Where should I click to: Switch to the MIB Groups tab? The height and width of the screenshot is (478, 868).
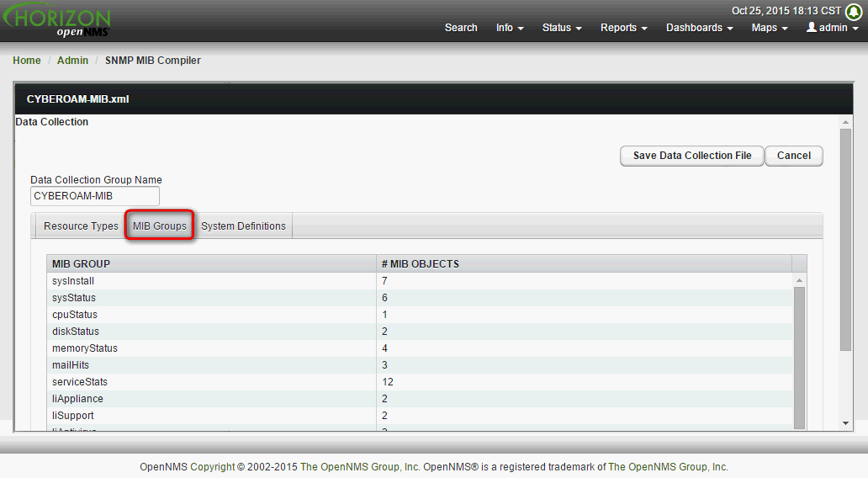tap(160, 226)
